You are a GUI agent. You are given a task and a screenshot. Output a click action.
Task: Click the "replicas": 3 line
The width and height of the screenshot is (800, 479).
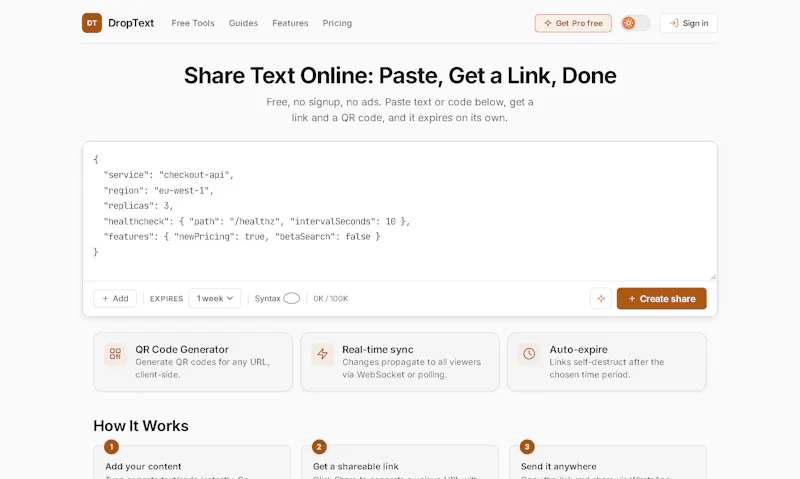point(138,206)
